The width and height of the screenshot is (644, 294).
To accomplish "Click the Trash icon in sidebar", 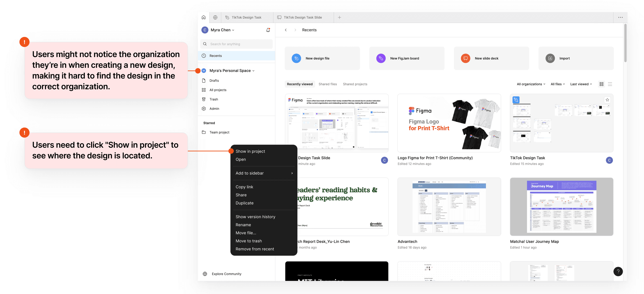I will [x=204, y=99].
